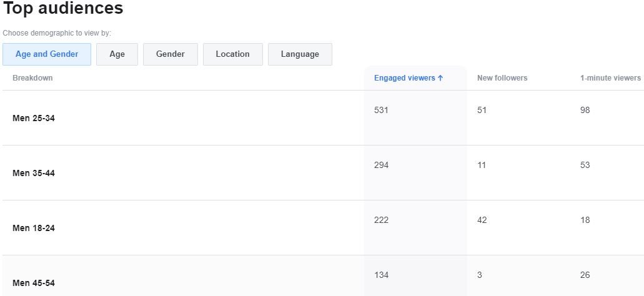Click the Top audiences heading

point(63,8)
